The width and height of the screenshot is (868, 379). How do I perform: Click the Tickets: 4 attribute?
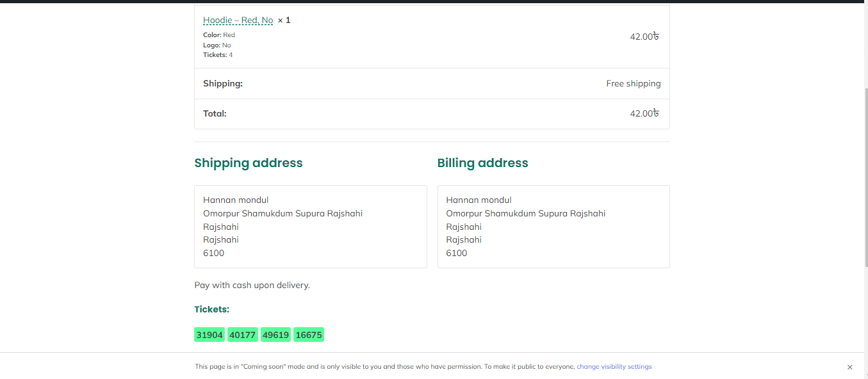click(218, 55)
